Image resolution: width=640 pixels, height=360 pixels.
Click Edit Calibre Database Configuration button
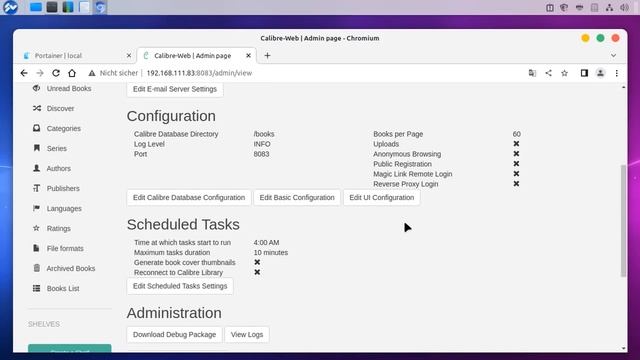click(189, 198)
